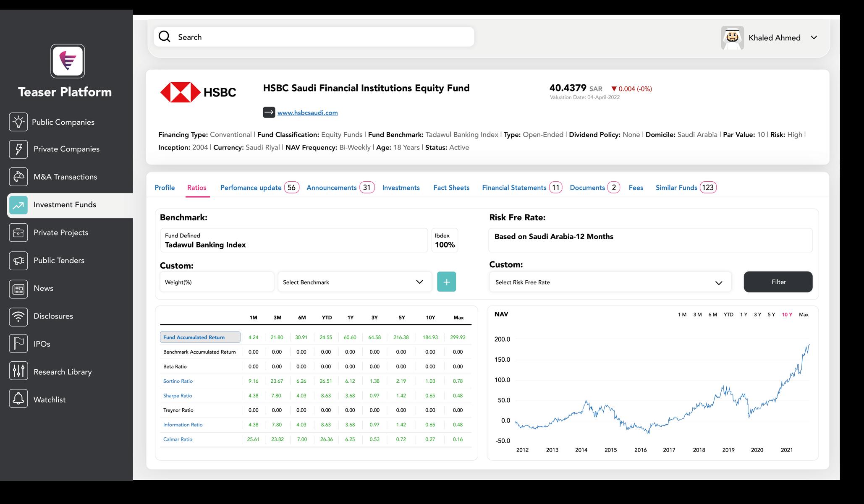Screen dimensions: 864x504
Task: Switch to the Fact Sheets tab
Action: (x=451, y=188)
